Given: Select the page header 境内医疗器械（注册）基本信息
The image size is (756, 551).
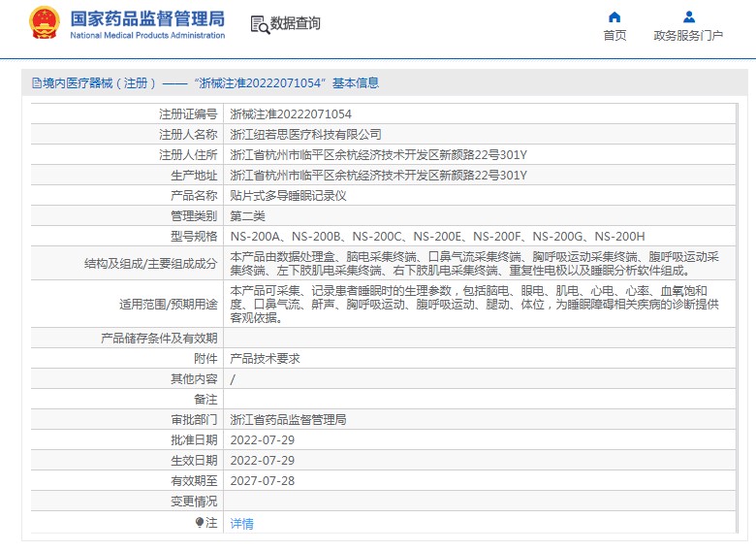Looking at the screenshot, I should (x=205, y=83).
